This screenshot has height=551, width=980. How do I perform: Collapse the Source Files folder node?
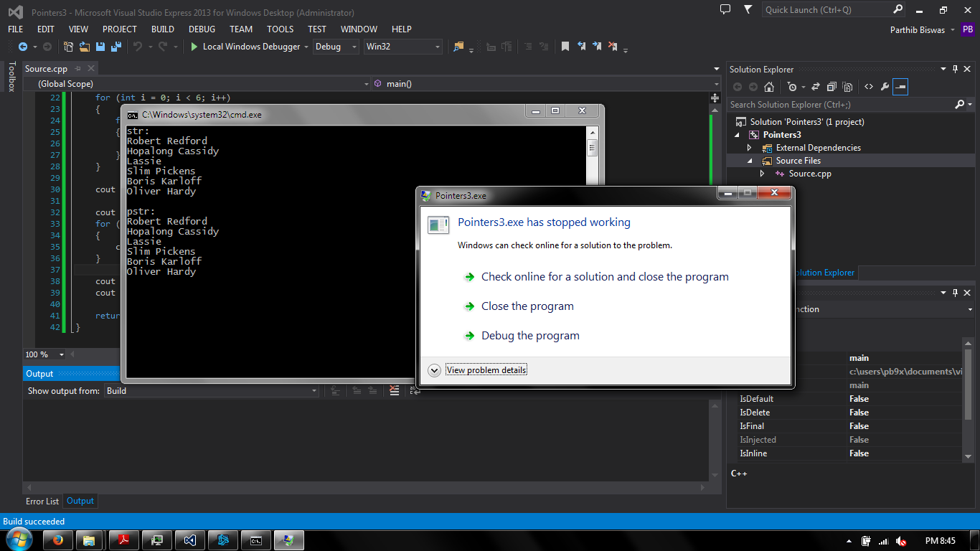(x=750, y=161)
